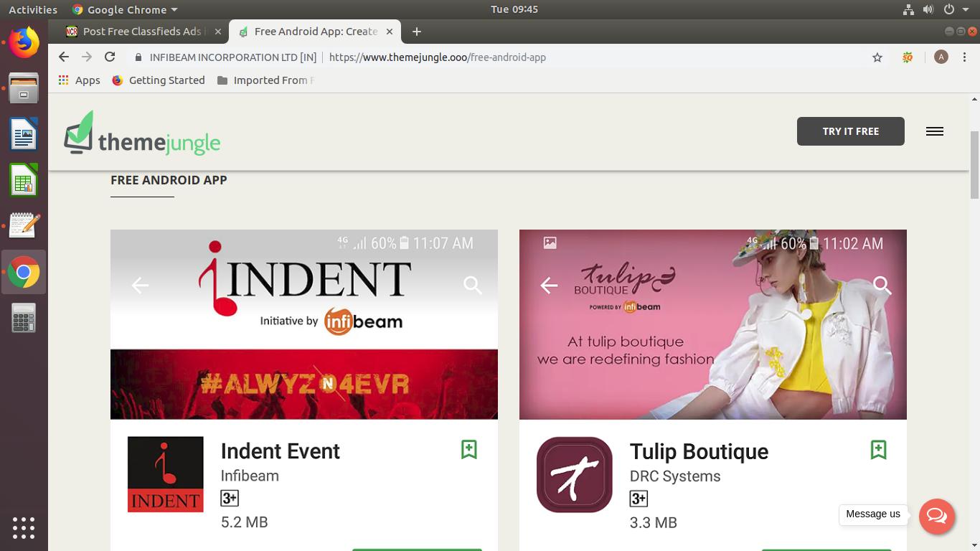Image resolution: width=980 pixels, height=551 pixels.
Task: Click the Tulip Boutique app icon
Action: click(x=575, y=474)
